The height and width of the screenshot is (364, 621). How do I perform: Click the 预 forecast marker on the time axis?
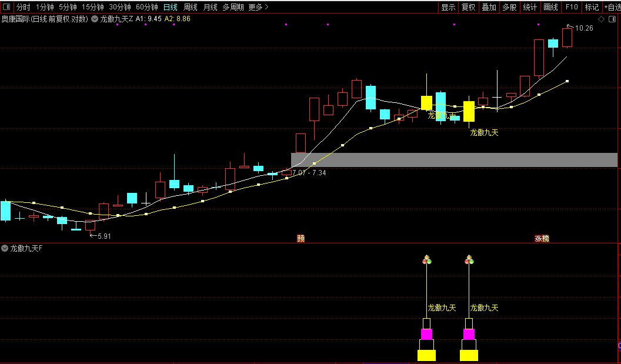(x=301, y=238)
